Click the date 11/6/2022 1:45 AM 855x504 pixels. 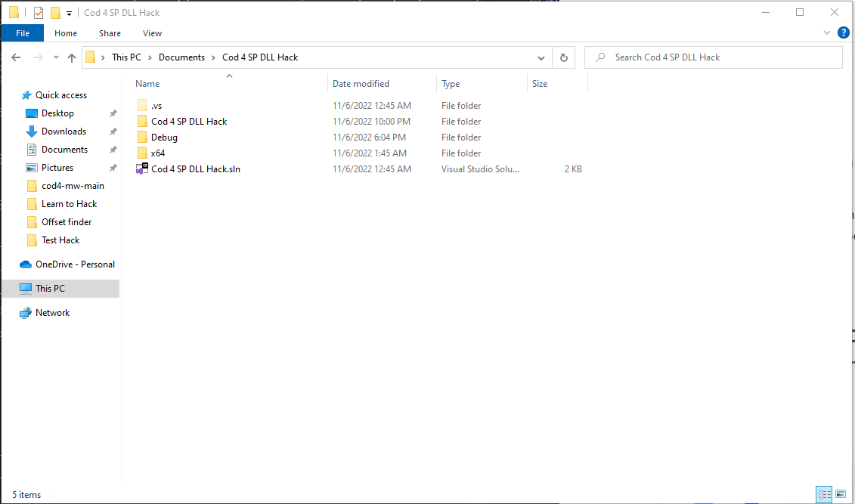point(370,153)
